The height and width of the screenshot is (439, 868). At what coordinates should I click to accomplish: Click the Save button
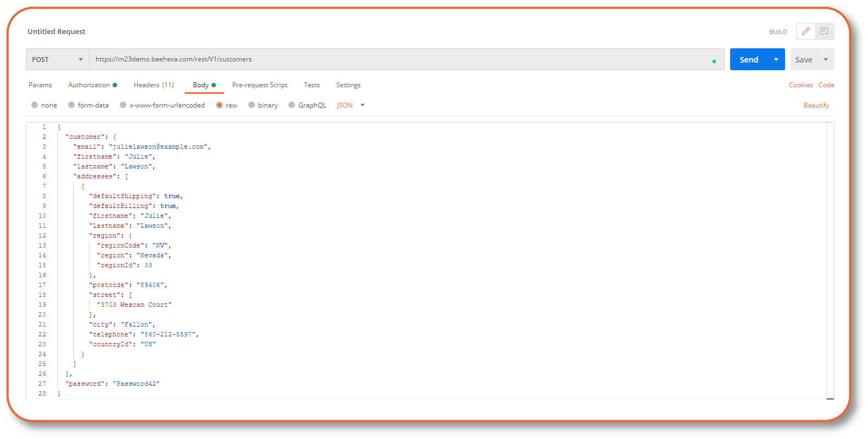point(804,59)
